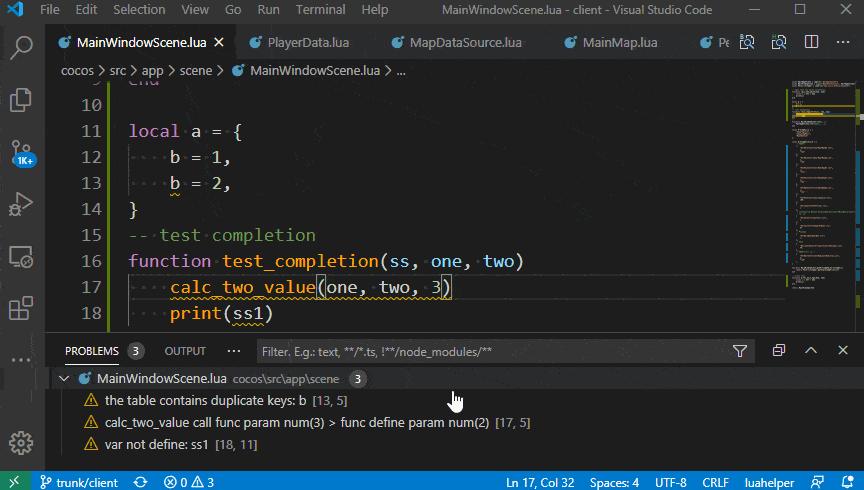This screenshot has width=864, height=490.
Task: Open Remote Explorer icon
Action: (x=21, y=256)
